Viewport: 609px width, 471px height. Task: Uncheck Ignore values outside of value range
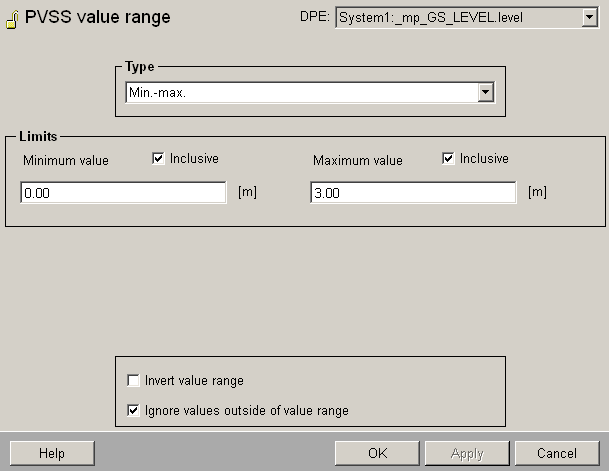click(134, 410)
